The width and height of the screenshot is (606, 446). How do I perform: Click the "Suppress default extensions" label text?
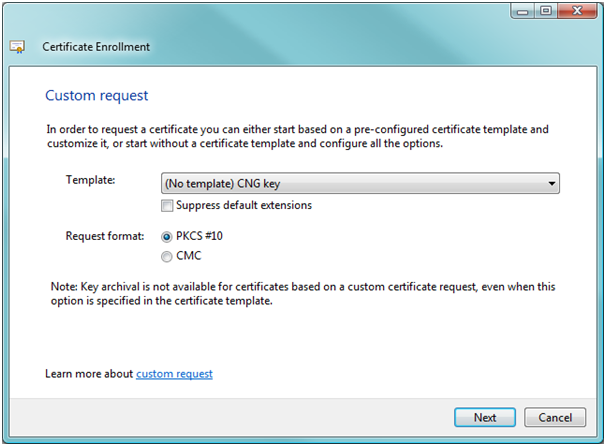point(244,205)
